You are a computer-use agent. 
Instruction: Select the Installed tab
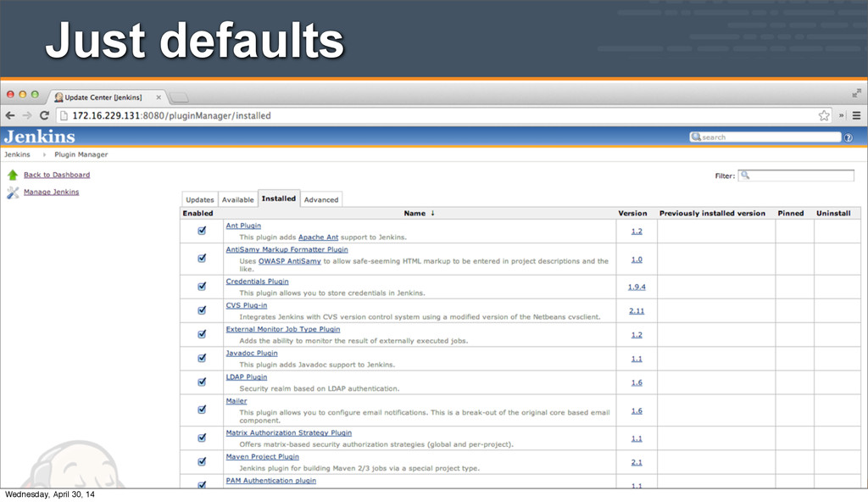click(279, 198)
